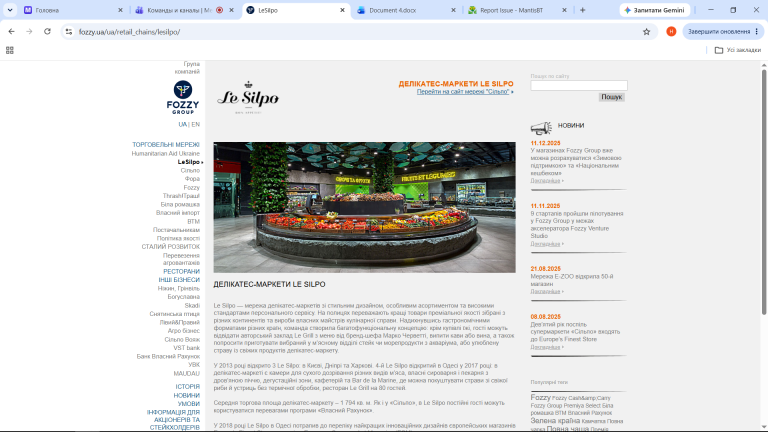The image size is (768, 432).
Task: Switch site language to EN
Action: tap(195, 124)
